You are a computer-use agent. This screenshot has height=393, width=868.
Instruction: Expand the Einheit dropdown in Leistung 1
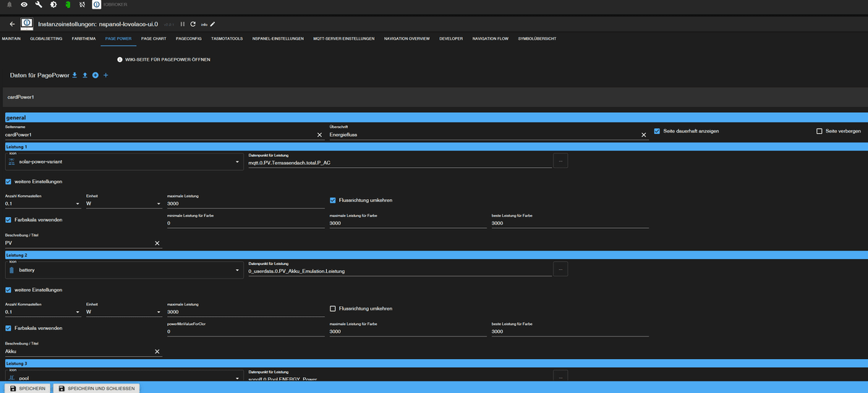pos(158,204)
